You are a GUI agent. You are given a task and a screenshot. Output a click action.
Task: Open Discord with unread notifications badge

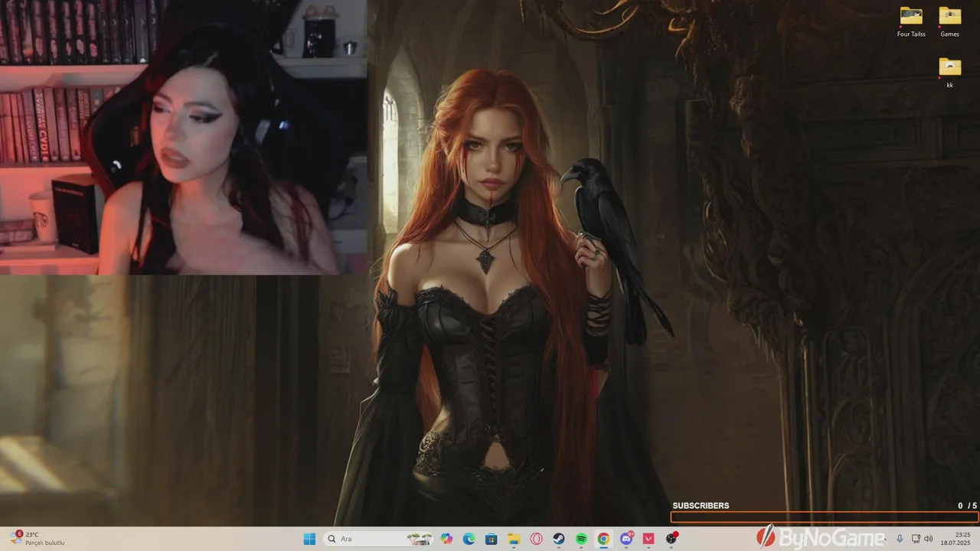coord(626,539)
